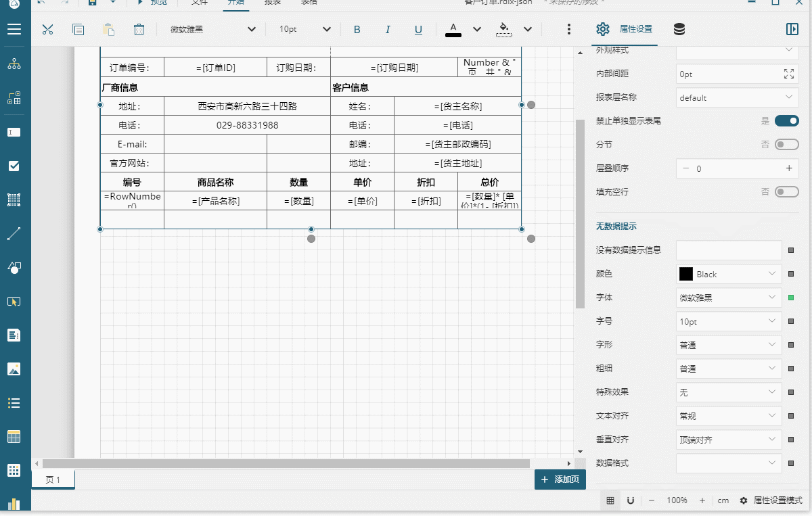Select the 页 1 page tab
The height and width of the screenshot is (516, 812).
53,480
